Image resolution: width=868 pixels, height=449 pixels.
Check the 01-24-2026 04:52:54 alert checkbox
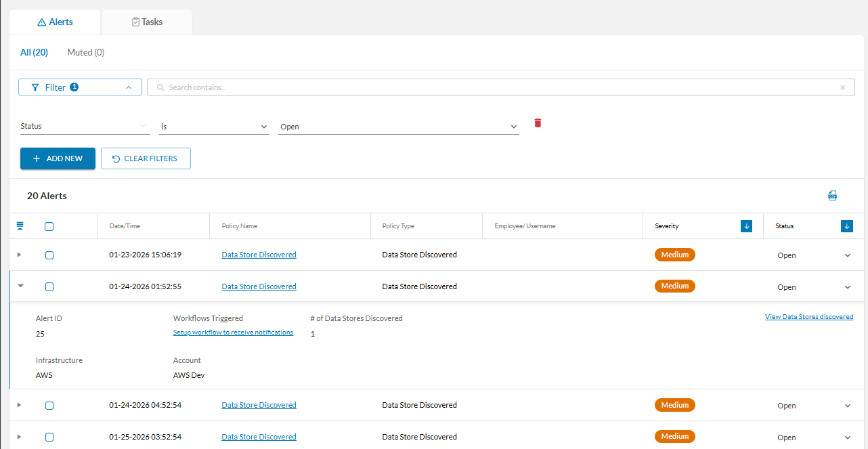(x=49, y=406)
